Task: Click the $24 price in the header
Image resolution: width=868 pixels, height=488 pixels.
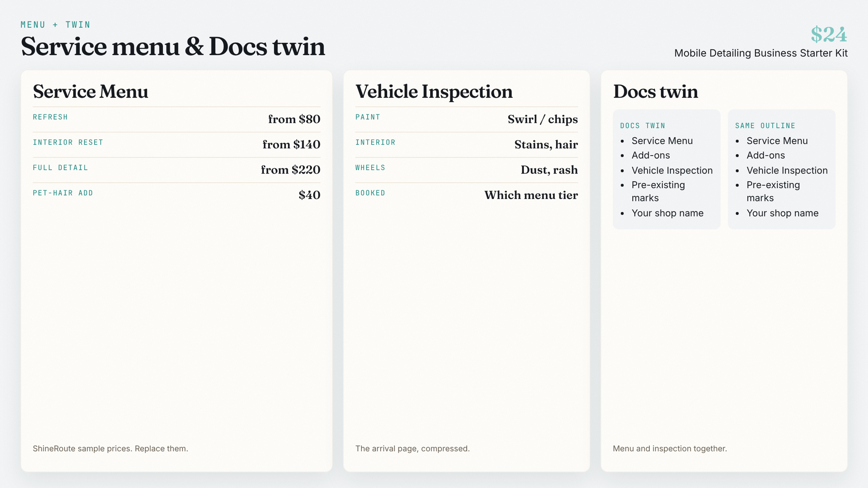Action: pyautogui.click(x=829, y=34)
